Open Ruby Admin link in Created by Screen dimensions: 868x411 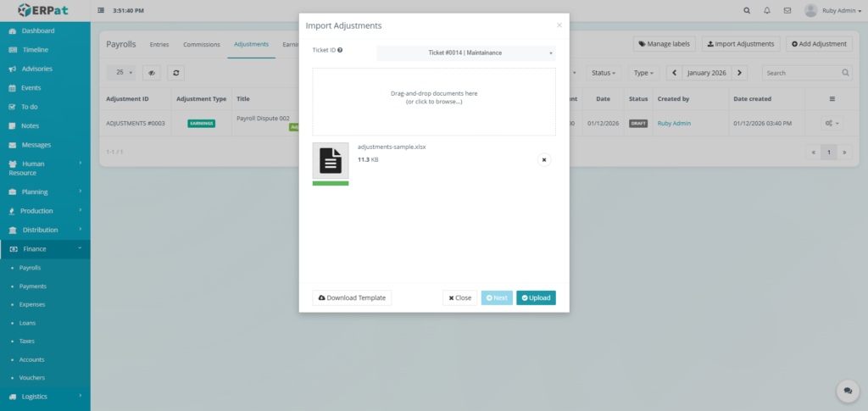point(674,124)
